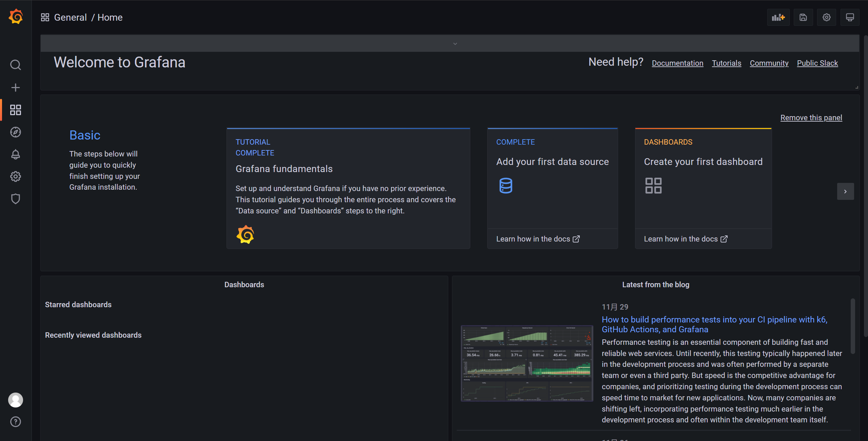
Task: Open the Dashboards sidebar menu item
Action: point(16,110)
